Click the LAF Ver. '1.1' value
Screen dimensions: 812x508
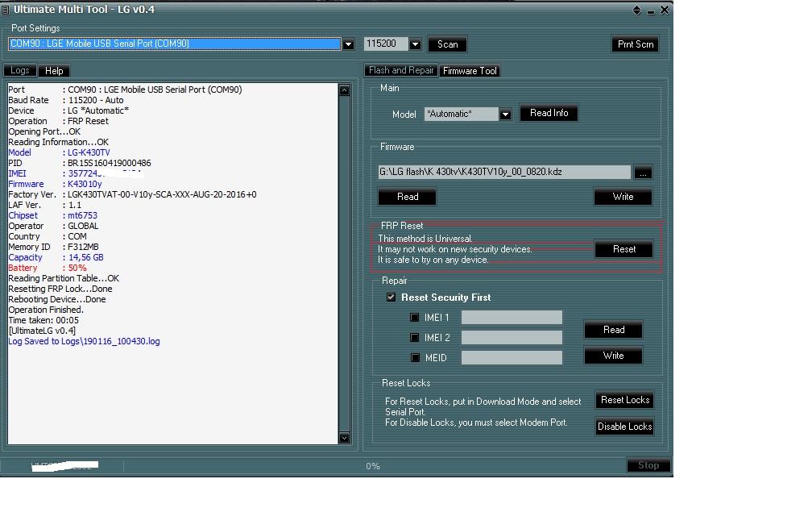pyautogui.click(x=75, y=206)
